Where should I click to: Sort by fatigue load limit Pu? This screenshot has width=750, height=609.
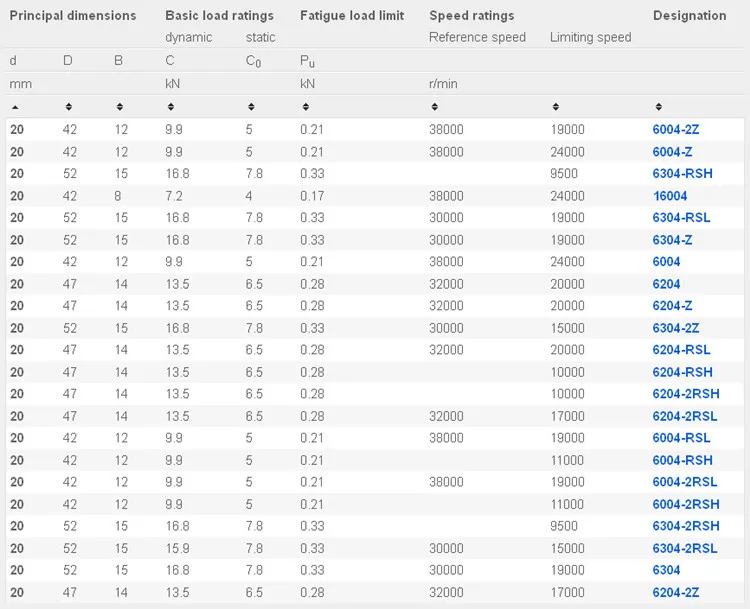pos(305,106)
